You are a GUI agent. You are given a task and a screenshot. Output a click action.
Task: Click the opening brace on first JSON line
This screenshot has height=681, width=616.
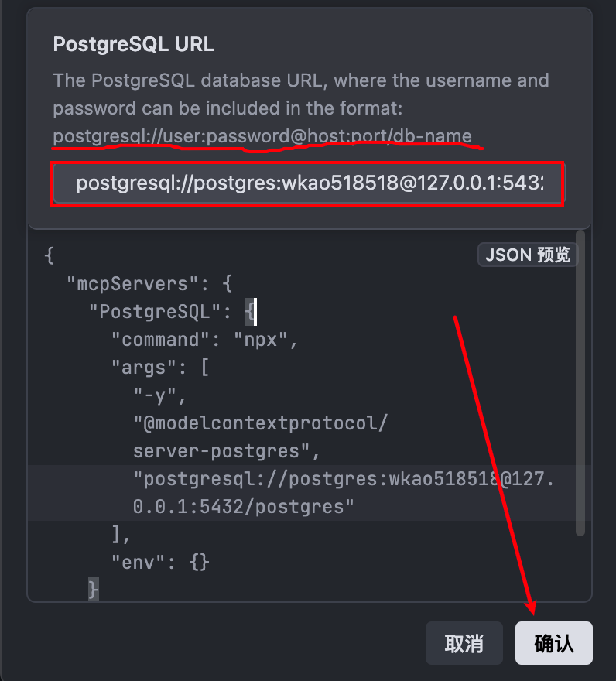pyautogui.click(x=50, y=255)
